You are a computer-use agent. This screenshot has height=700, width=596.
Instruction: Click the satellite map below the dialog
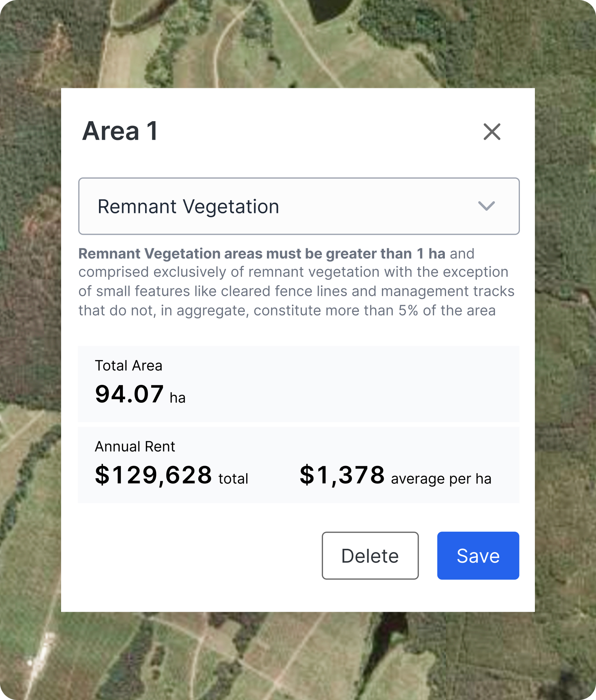tap(286, 657)
